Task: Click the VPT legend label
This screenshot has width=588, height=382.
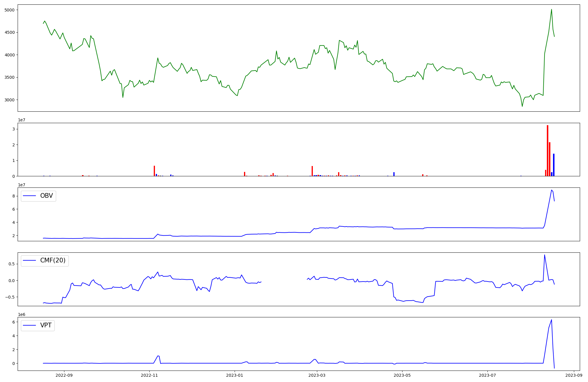Action: click(46, 325)
